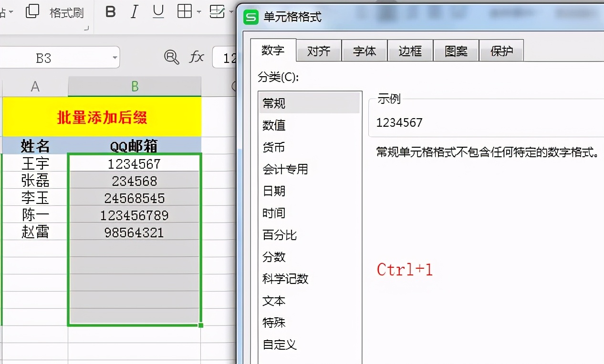Click the 格式刷 text label

point(67,12)
